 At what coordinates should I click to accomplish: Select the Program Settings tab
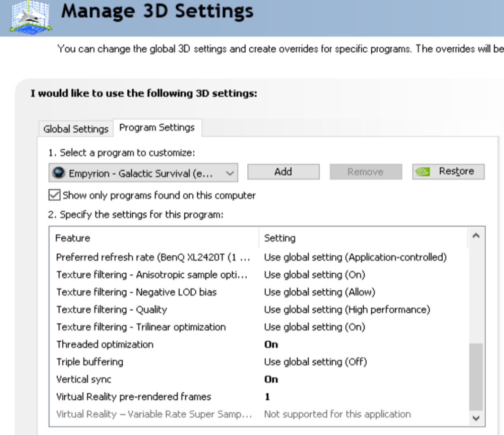(157, 128)
